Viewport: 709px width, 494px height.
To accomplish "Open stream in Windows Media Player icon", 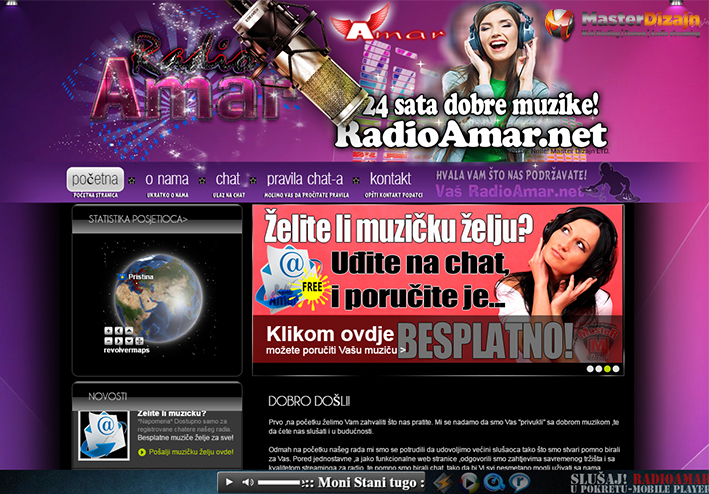I will tap(468, 483).
